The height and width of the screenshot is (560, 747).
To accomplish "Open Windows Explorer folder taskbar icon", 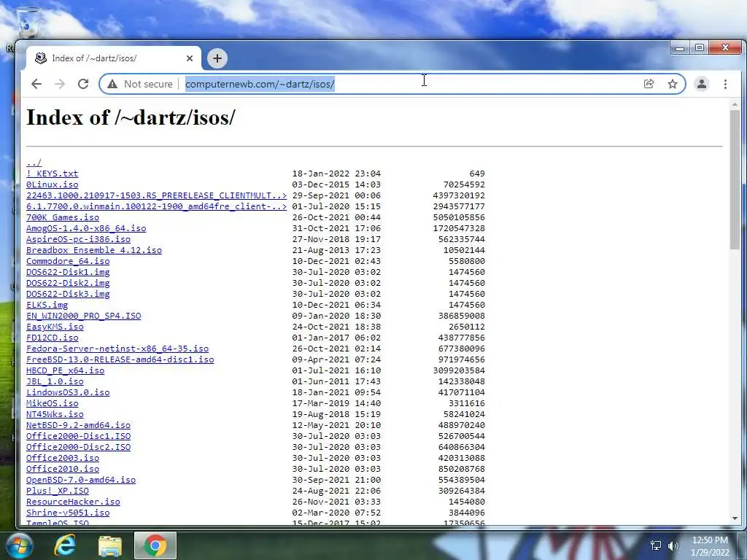I will [x=110, y=545].
